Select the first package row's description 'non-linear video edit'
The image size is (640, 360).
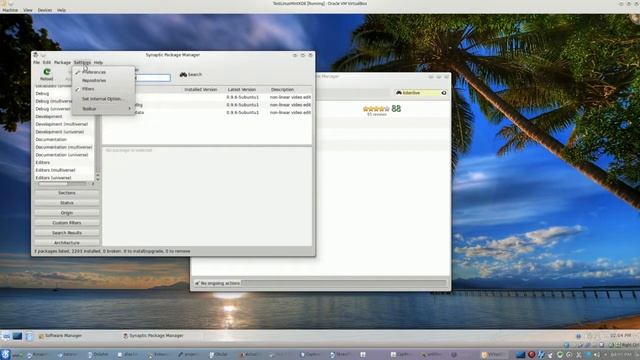[290, 97]
